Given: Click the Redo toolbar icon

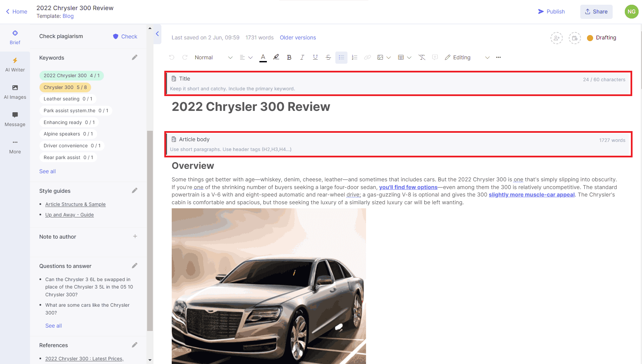Looking at the screenshot, I should [185, 57].
